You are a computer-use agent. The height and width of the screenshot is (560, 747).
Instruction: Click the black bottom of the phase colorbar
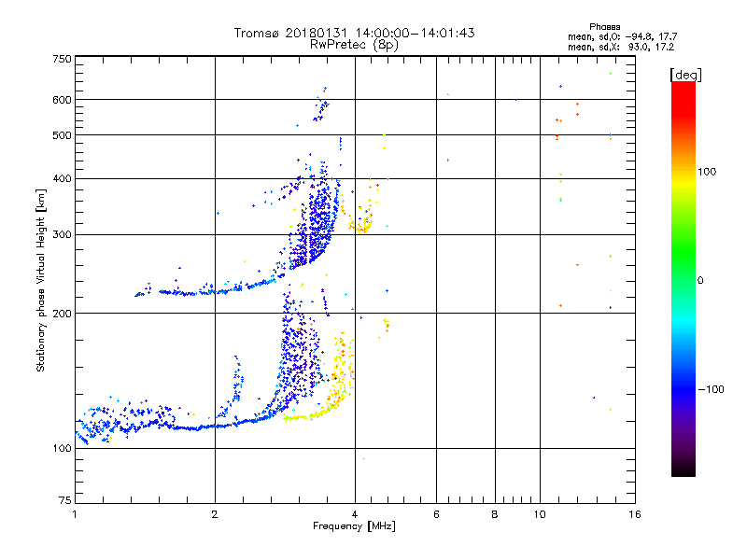pyautogui.click(x=684, y=469)
